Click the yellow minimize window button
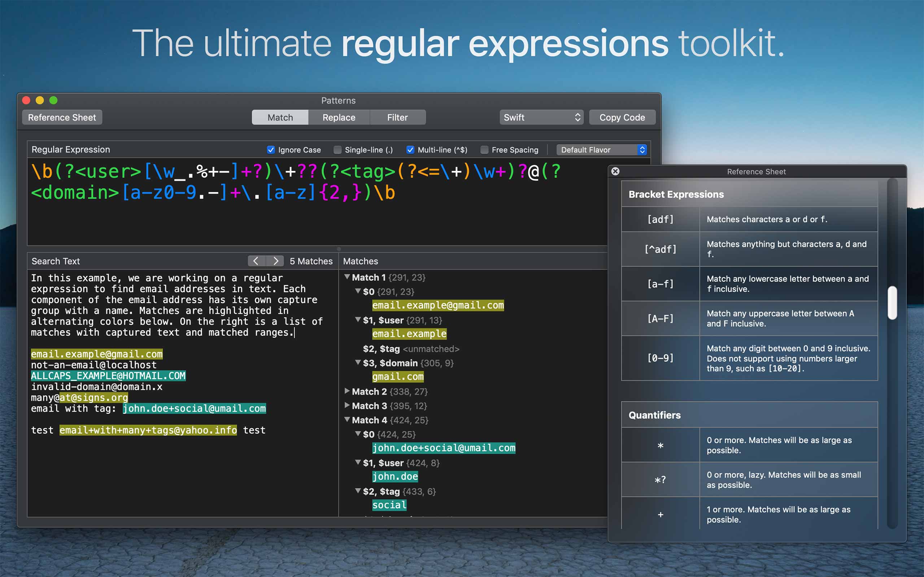The height and width of the screenshot is (577, 924). (x=40, y=100)
